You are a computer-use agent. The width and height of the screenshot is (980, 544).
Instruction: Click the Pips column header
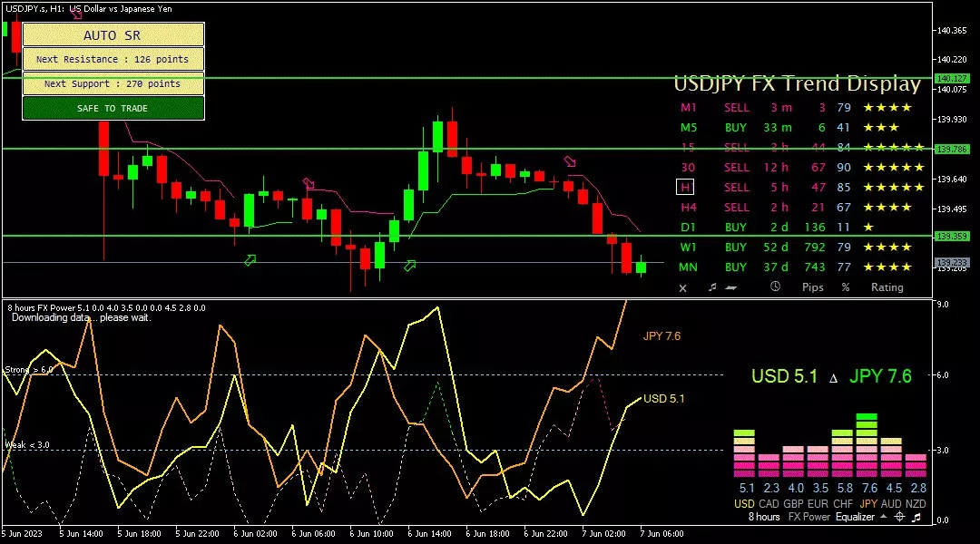[x=812, y=287]
